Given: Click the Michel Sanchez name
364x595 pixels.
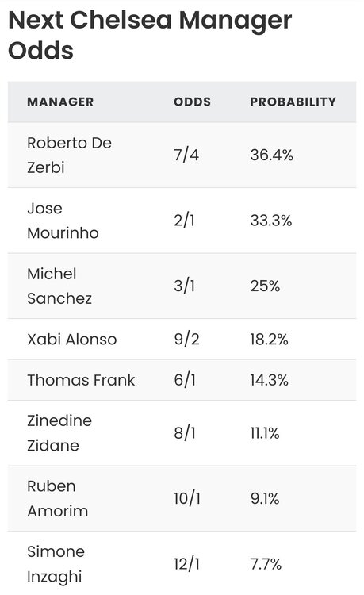Looking at the screenshot, I should (x=59, y=286).
